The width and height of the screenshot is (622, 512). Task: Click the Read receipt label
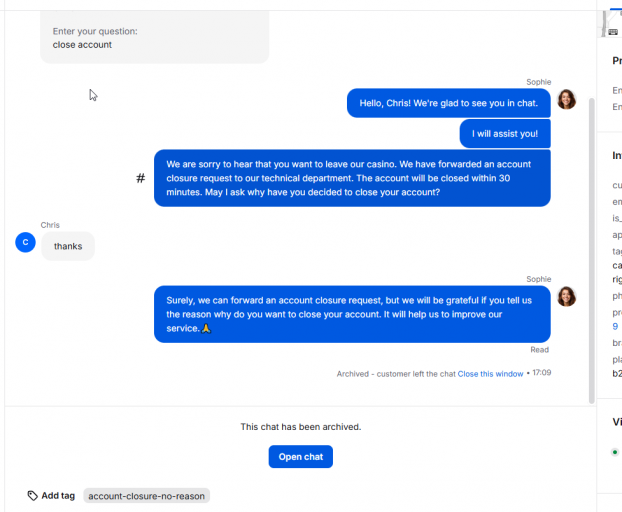click(x=539, y=350)
